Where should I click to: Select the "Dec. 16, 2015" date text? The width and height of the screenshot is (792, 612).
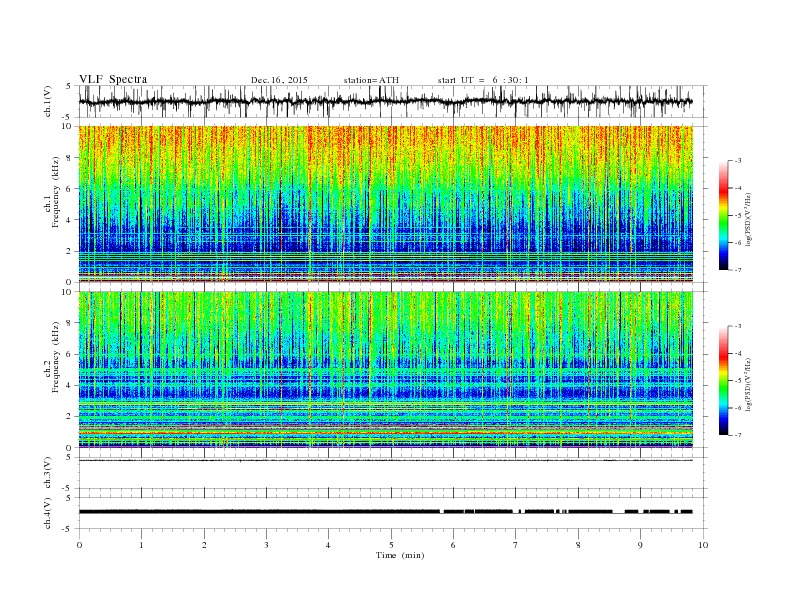279,80
